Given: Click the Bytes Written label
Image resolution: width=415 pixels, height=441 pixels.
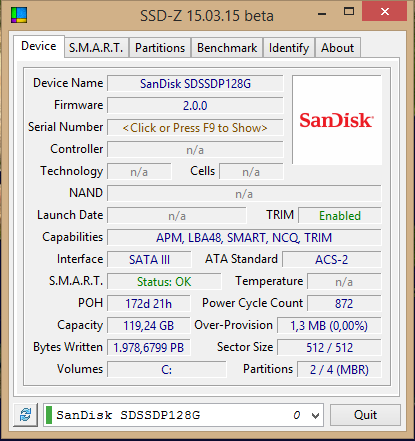Looking at the screenshot, I should 68,347.
